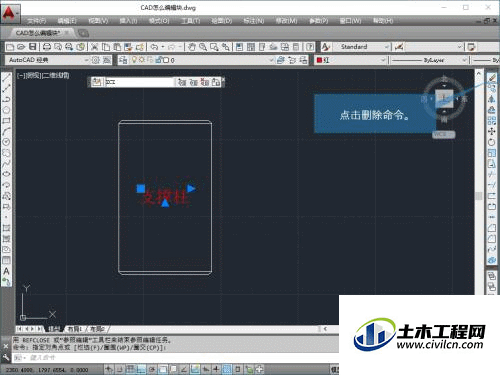Open the 帮助(H) menu

(383, 21)
